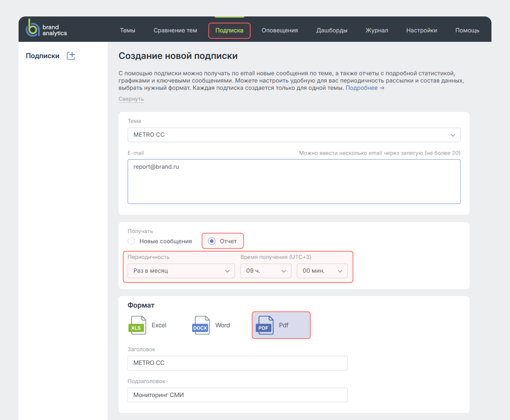This screenshot has width=510, height=420.
Task: Click the Подзаголовок field Мониторинг СМИ
Action: point(237,395)
